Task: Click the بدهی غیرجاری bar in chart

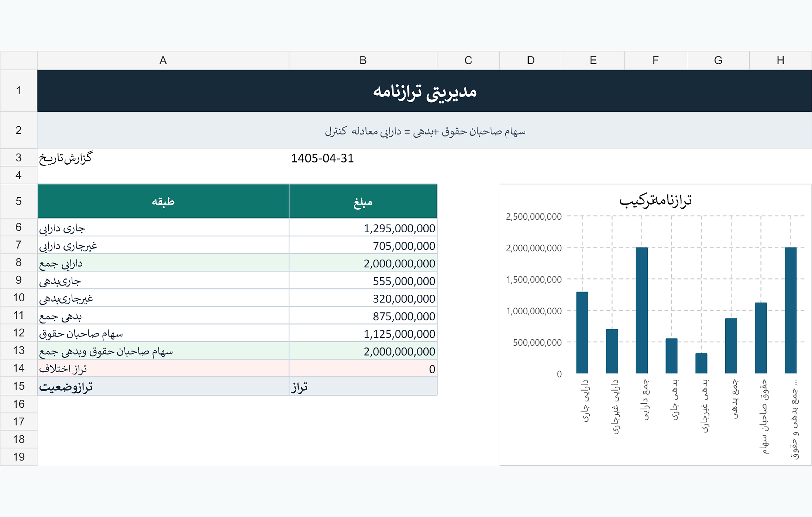Action: click(x=701, y=363)
